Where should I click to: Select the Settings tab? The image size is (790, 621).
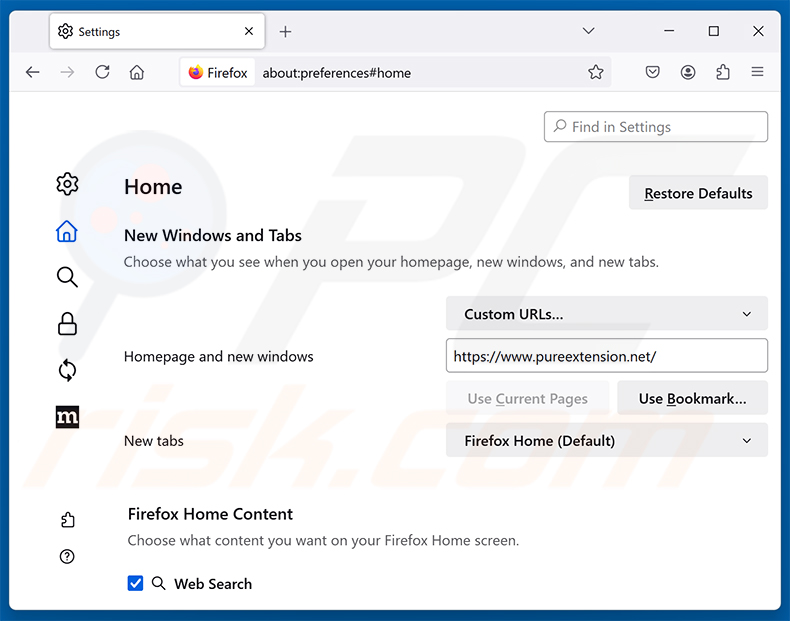(x=157, y=31)
